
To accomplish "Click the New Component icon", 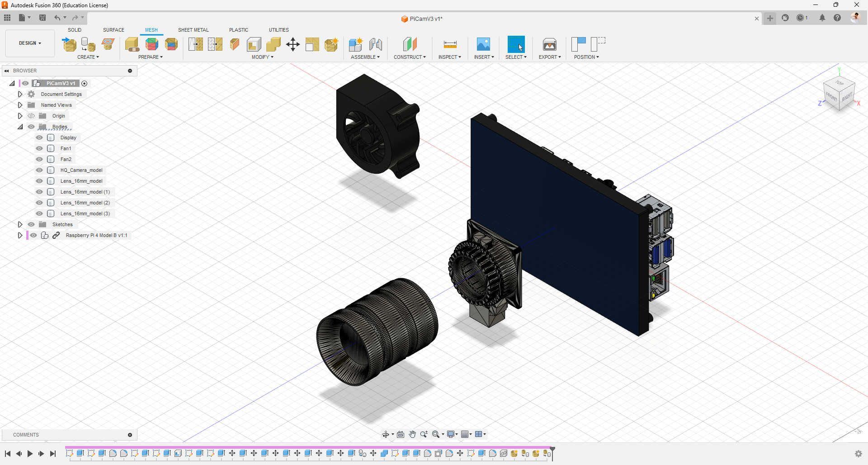I will click(x=356, y=44).
